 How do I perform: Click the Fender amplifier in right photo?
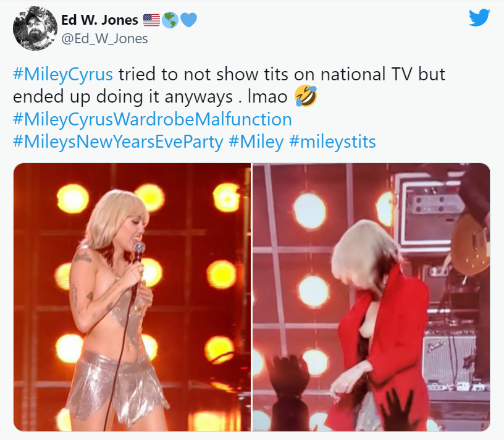[x=450, y=359]
